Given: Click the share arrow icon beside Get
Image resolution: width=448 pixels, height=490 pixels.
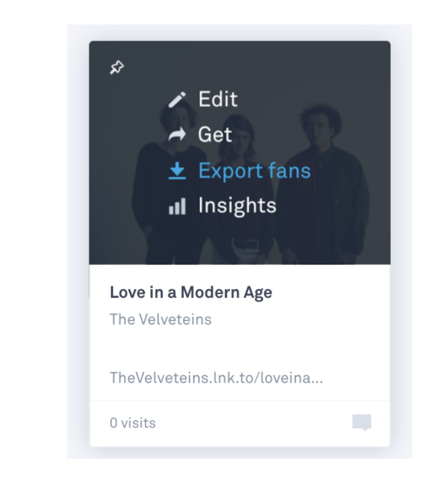Looking at the screenshot, I should click(x=177, y=134).
